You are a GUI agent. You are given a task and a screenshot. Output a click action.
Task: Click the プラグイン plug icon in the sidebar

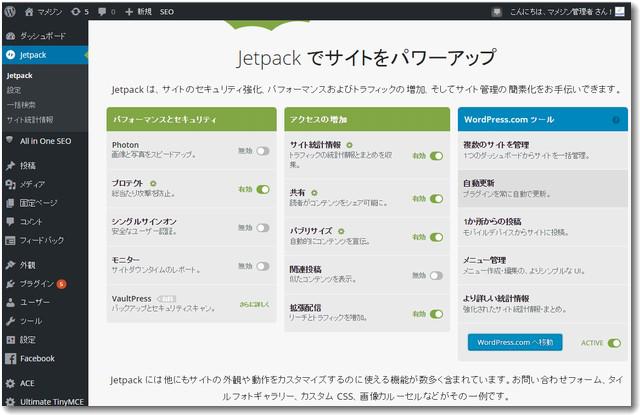click(x=11, y=284)
